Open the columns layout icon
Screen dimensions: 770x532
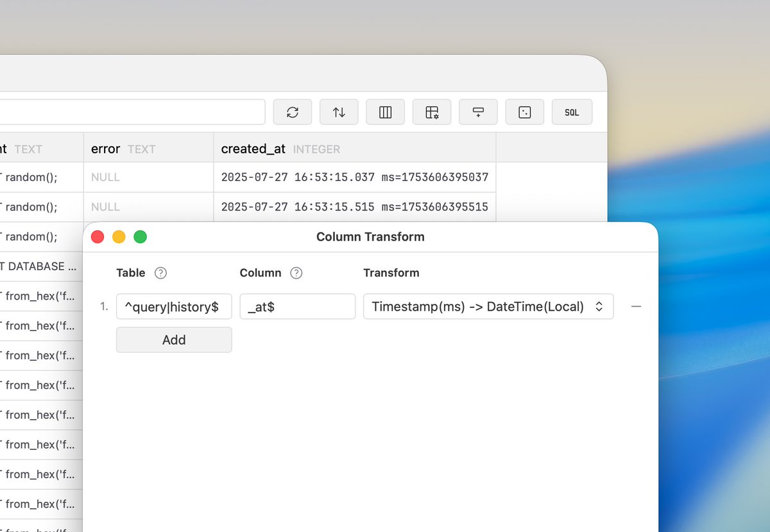click(386, 112)
